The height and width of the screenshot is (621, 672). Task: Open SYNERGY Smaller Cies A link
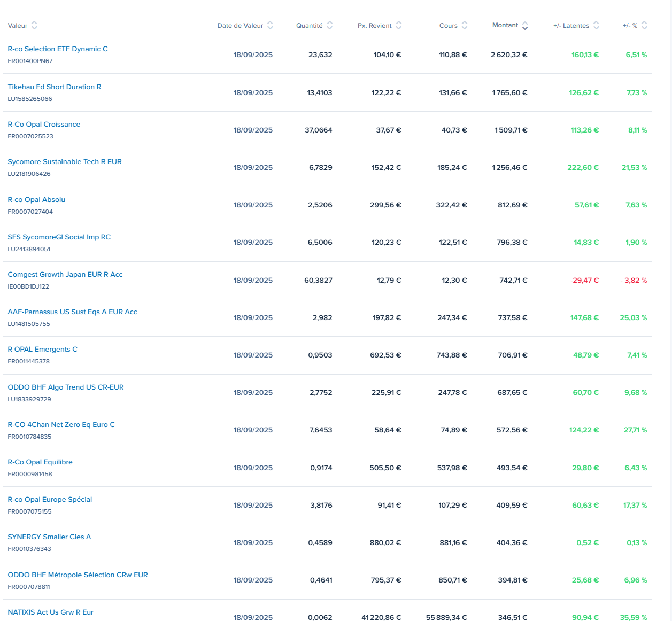pyautogui.click(x=49, y=537)
